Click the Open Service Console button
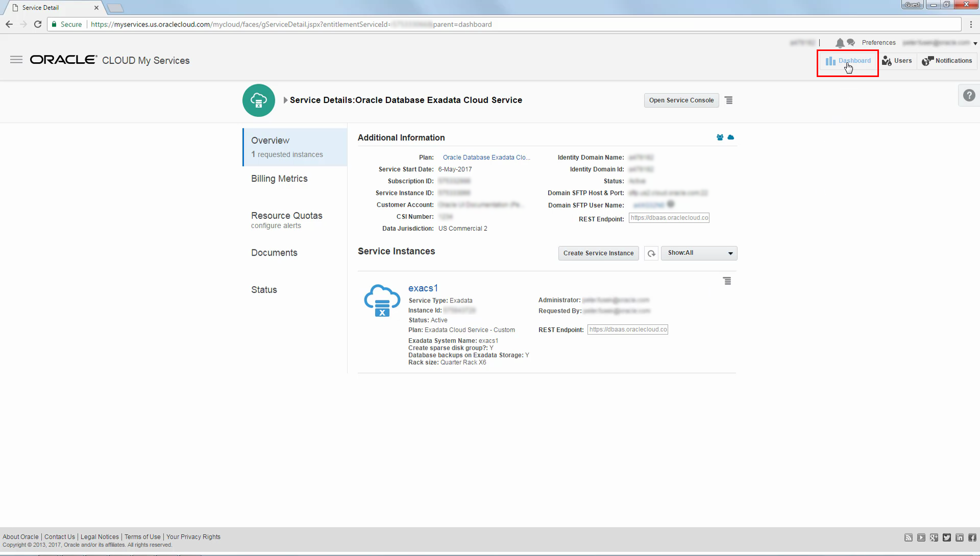The width and height of the screenshot is (980, 556). pos(681,100)
